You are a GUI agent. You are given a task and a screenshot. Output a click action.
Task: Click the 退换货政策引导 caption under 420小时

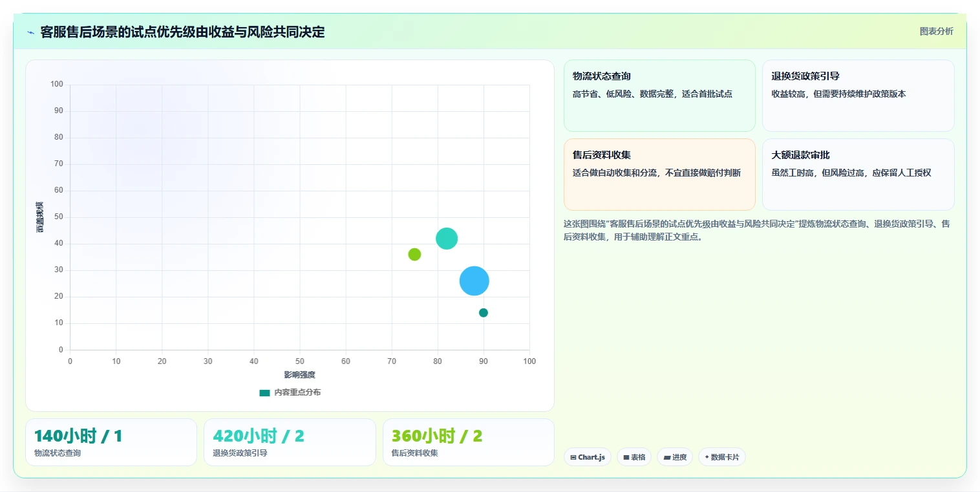(240, 453)
